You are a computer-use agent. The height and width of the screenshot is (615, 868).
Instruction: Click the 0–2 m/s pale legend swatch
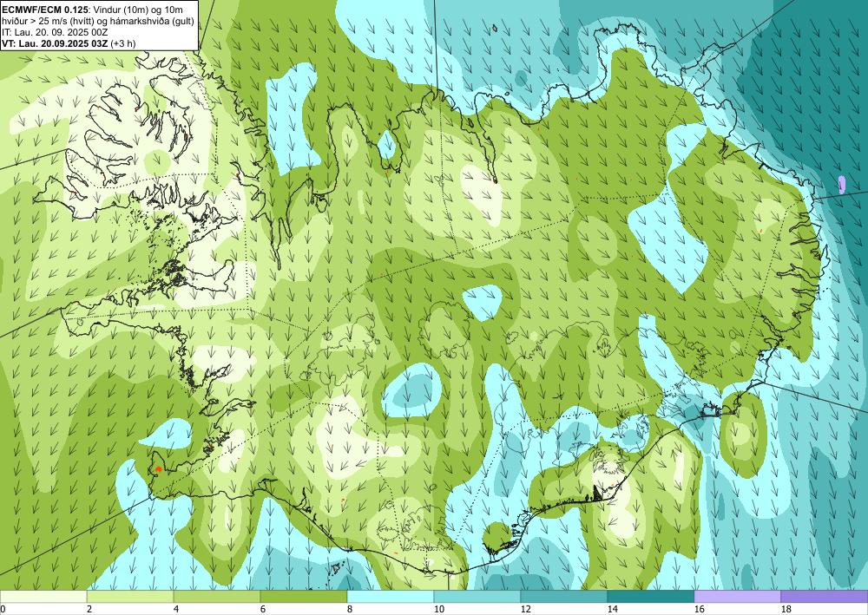point(43,597)
